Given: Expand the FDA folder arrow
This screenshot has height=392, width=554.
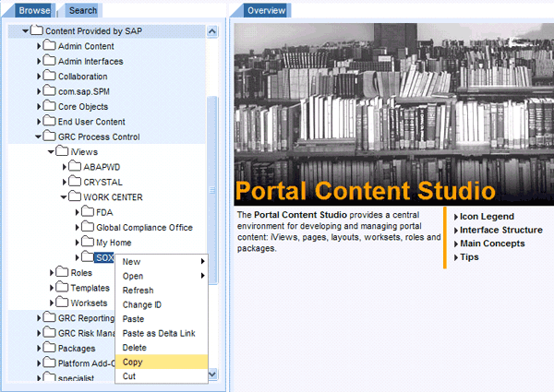Looking at the screenshot, I should (77, 212).
